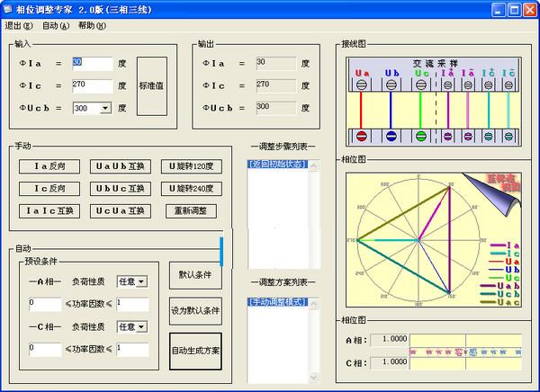The height and width of the screenshot is (392, 540).
Task: Click the top terminal screw under dotted Ia label
Action: coord(447,85)
